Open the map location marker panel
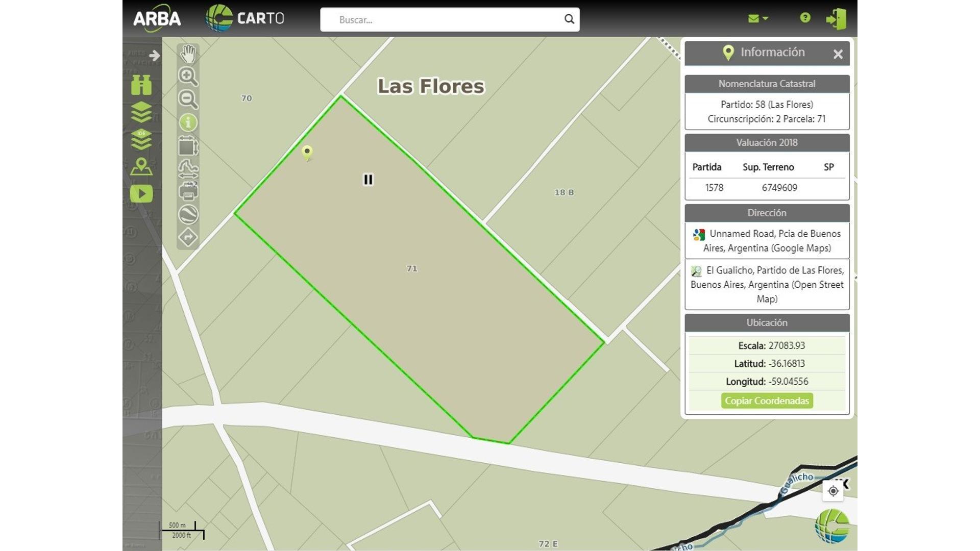Image resolution: width=980 pixels, height=551 pixels. 141,166
